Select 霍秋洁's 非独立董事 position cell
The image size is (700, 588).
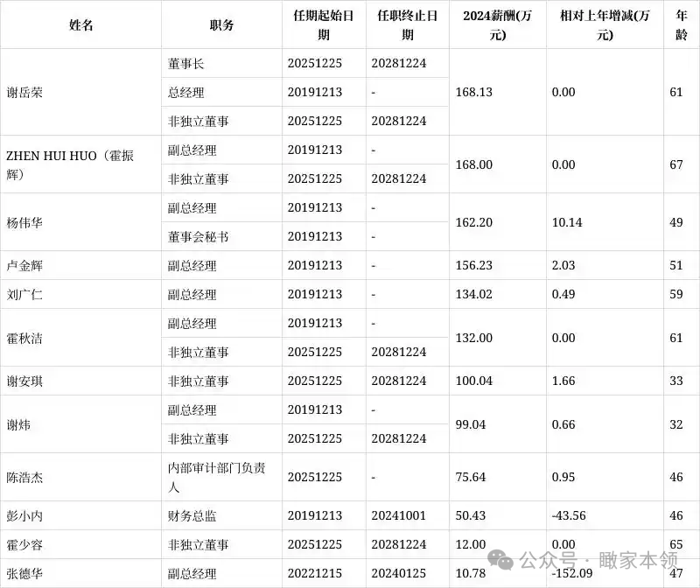(x=191, y=352)
